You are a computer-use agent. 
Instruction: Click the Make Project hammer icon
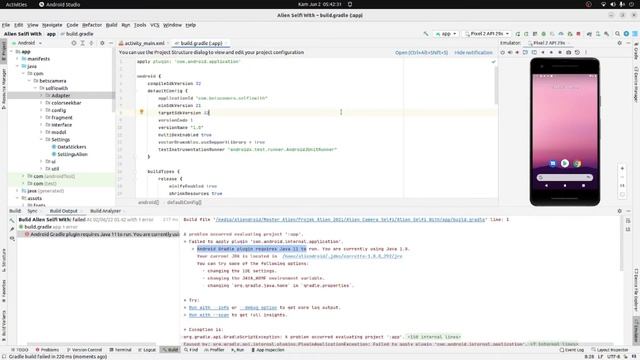[426, 34]
